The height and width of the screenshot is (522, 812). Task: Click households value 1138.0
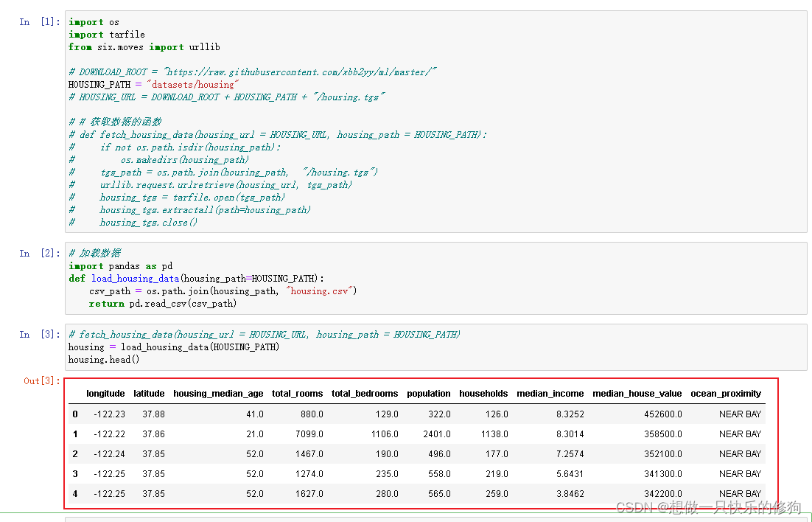494,434
